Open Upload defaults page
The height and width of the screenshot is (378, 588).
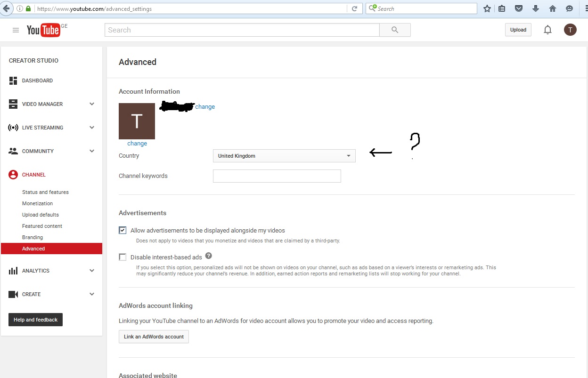[x=41, y=215]
